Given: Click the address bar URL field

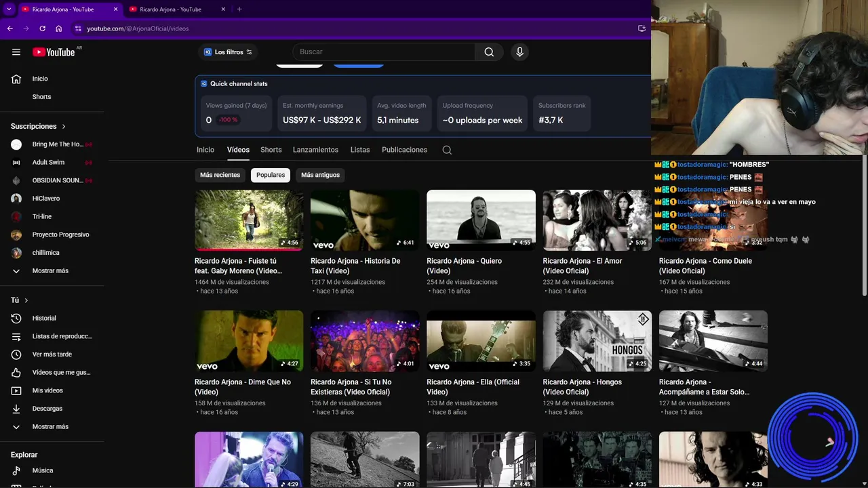Looking at the screenshot, I should (x=353, y=28).
